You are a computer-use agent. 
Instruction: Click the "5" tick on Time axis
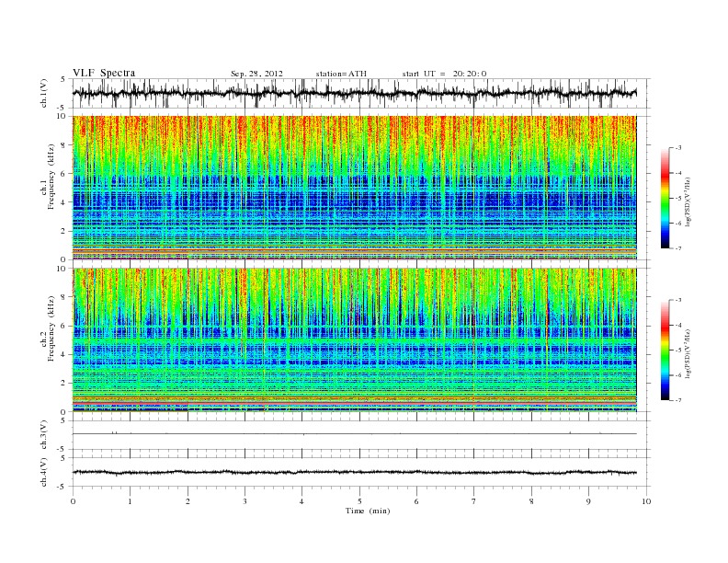pos(359,501)
